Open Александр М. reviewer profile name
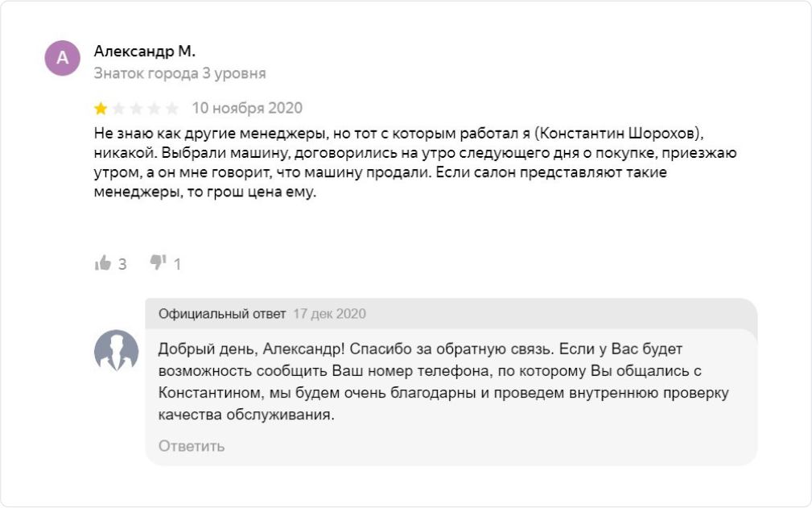This screenshot has width=812, height=508. pos(145,52)
